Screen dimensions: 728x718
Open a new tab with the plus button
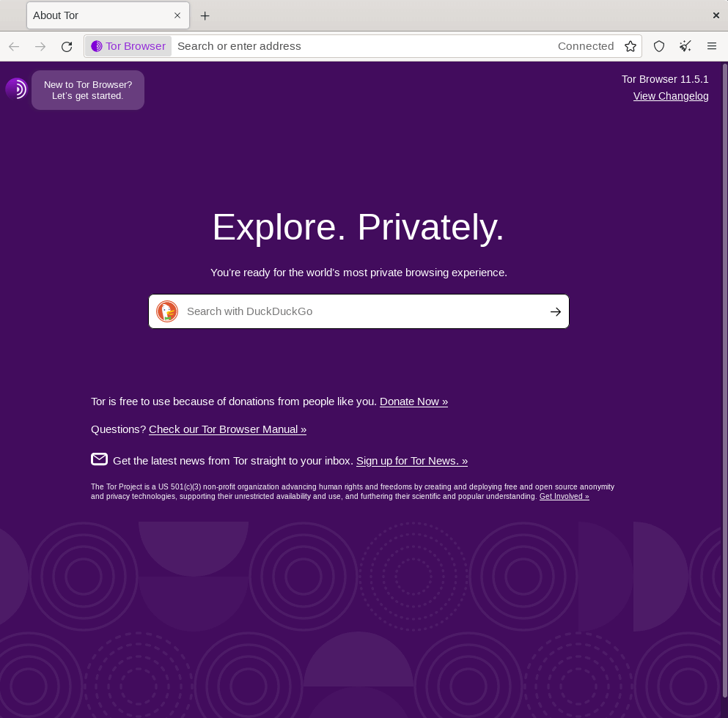[x=205, y=15]
